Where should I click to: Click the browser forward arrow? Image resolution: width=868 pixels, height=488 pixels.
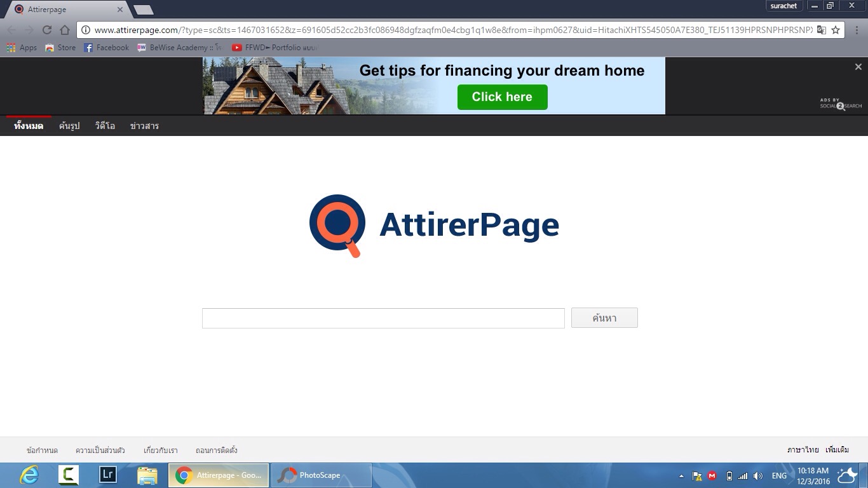pyautogui.click(x=29, y=30)
